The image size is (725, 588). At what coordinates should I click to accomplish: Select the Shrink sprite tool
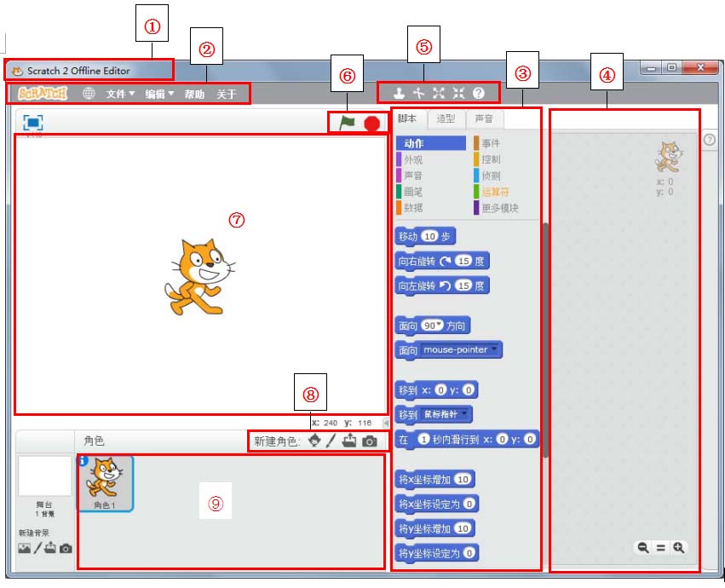point(459,93)
